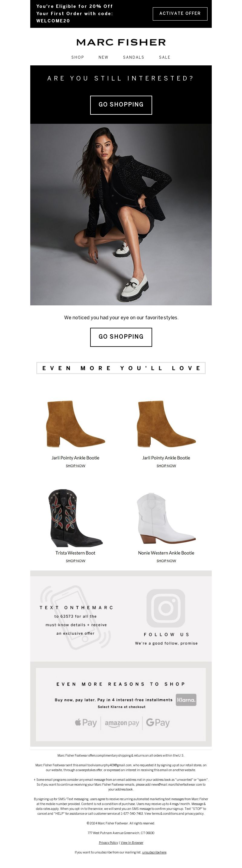Click the Instagram icon

[166, 608]
